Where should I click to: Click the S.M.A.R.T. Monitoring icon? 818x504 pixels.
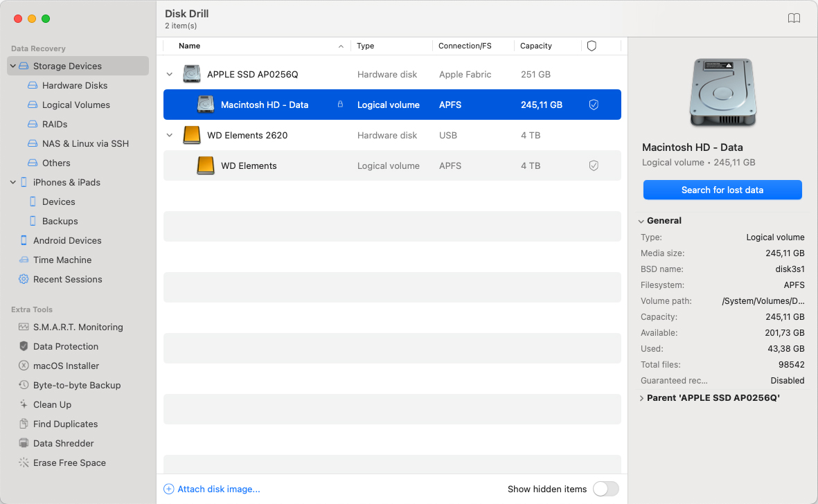coord(24,327)
